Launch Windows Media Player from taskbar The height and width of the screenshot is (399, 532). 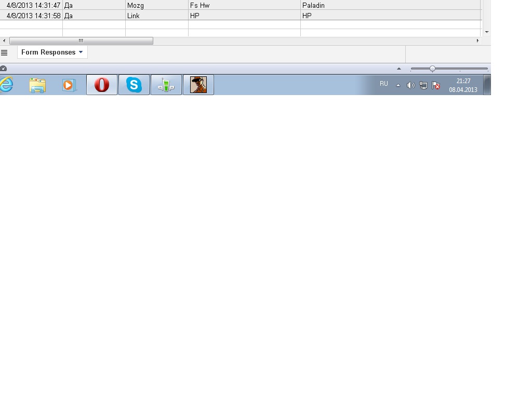pos(69,85)
